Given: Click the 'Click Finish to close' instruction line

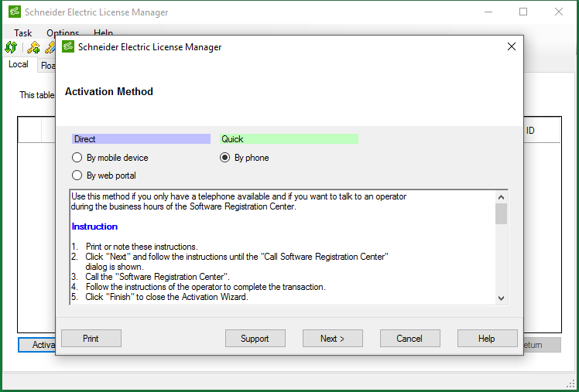Looking at the screenshot, I should coord(159,297).
